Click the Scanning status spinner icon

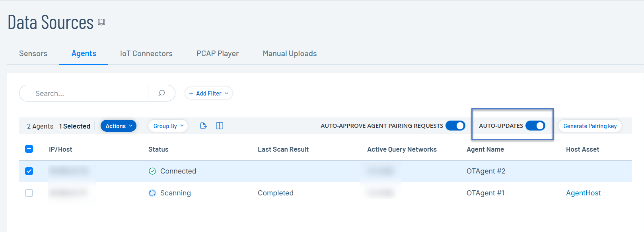[x=152, y=193]
